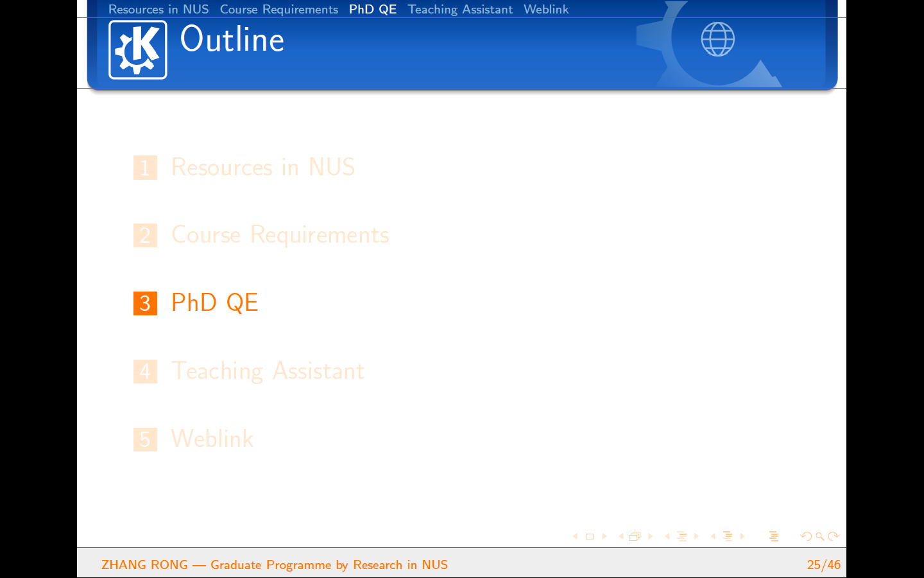The image size is (924, 578).
Task: Click the search magnifier navigation icon
Action: (x=820, y=536)
